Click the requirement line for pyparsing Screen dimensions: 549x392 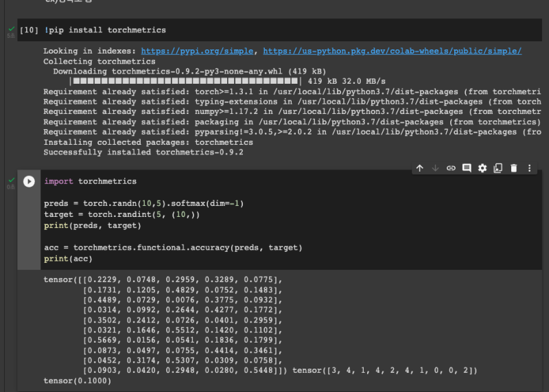pos(292,132)
